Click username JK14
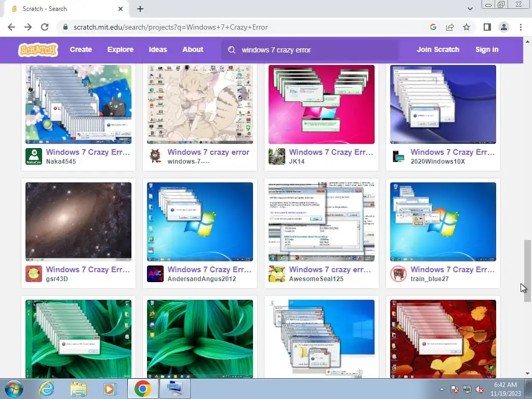 [x=297, y=162]
